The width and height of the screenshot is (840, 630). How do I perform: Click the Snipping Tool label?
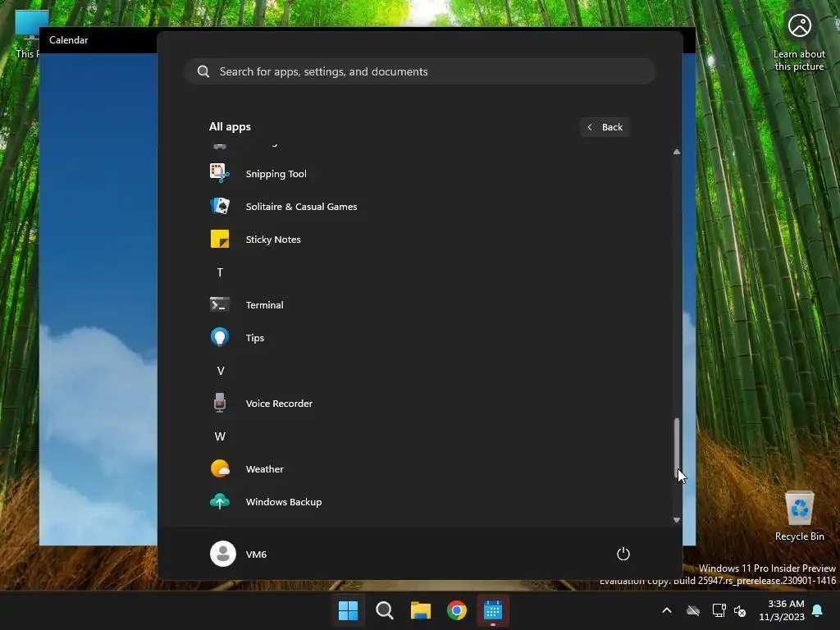(276, 174)
